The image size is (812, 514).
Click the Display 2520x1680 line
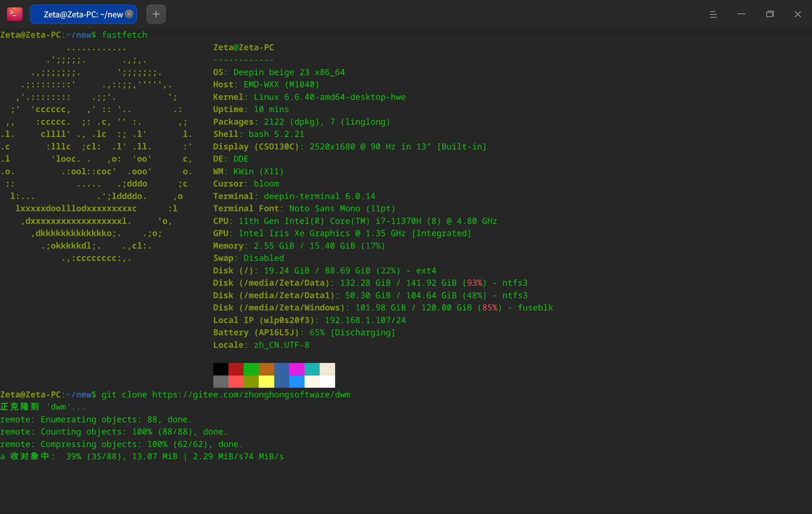click(350, 147)
